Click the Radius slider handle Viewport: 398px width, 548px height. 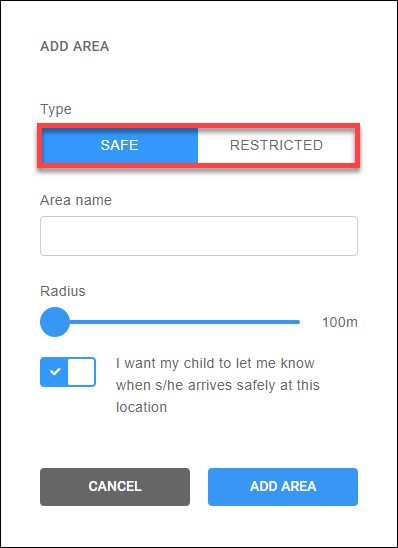pyautogui.click(x=55, y=322)
